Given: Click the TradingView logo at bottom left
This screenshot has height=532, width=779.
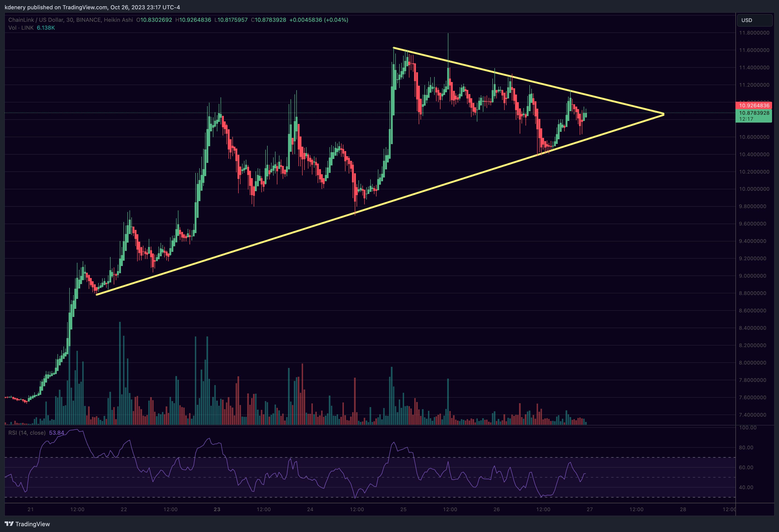Looking at the screenshot, I should click(x=27, y=524).
